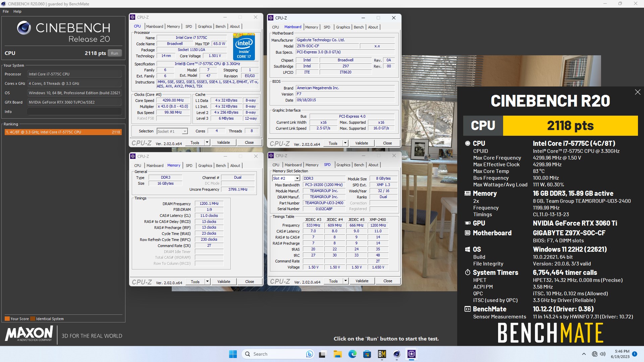Screen dimensions: 644x362
Task: Open the File menu in Cinebench
Action: [6, 11]
